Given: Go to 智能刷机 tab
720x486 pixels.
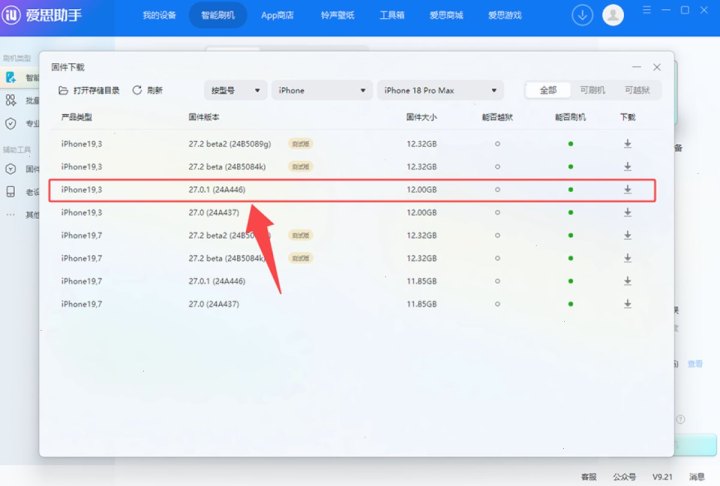Looking at the screenshot, I should [x=218, y=15].
